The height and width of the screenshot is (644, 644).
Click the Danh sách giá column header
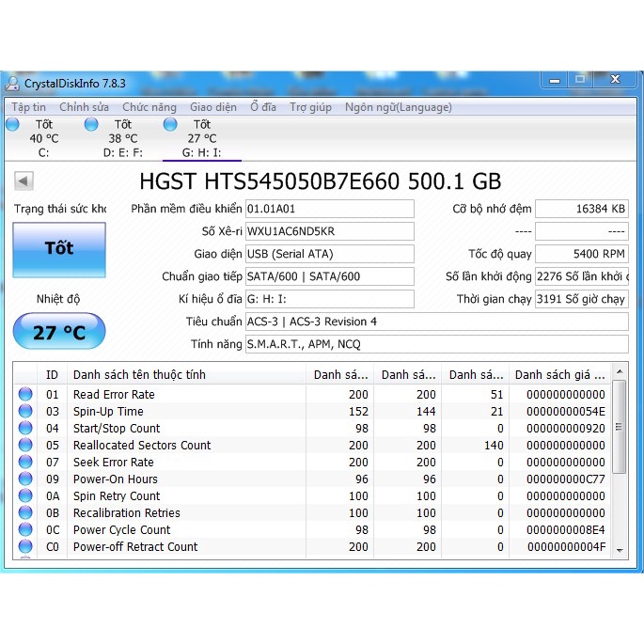559,374
